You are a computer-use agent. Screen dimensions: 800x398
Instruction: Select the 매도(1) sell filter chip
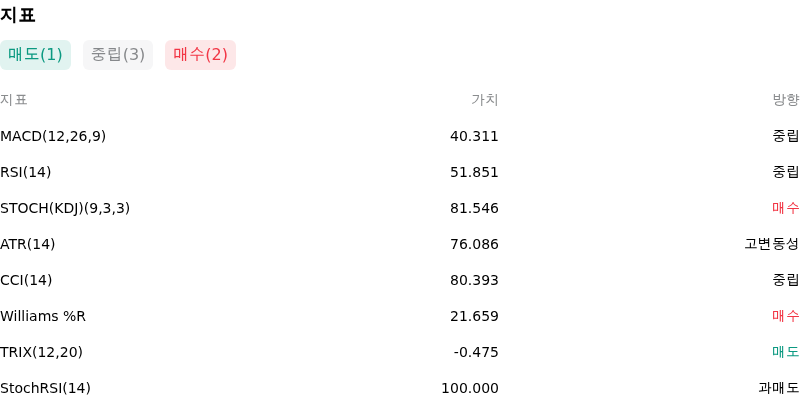point(35,55)
